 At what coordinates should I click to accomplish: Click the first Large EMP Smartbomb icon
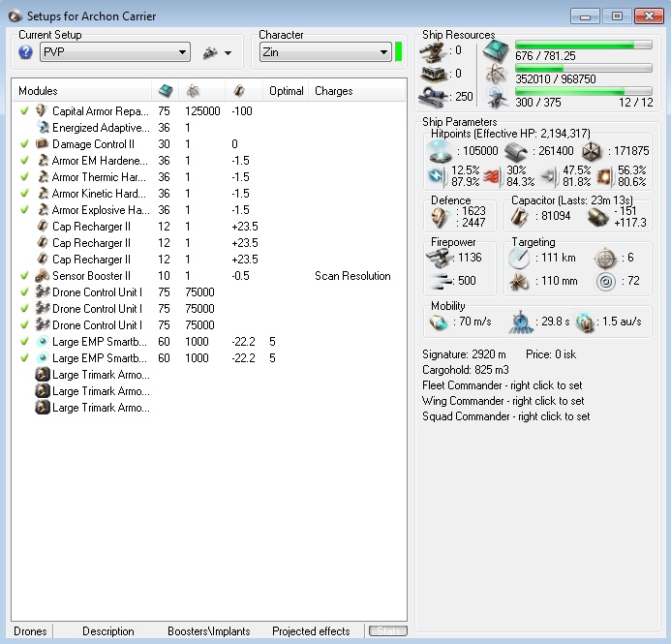tap(43, 342)
